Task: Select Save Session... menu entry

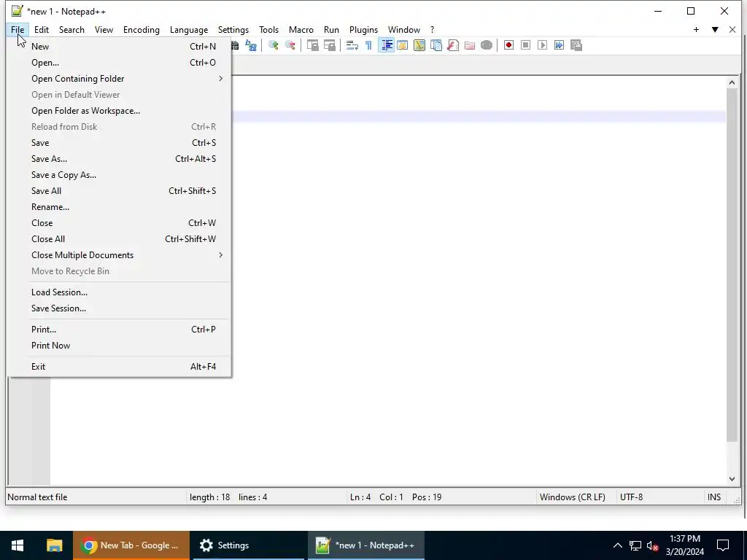Action: point(119,308)
